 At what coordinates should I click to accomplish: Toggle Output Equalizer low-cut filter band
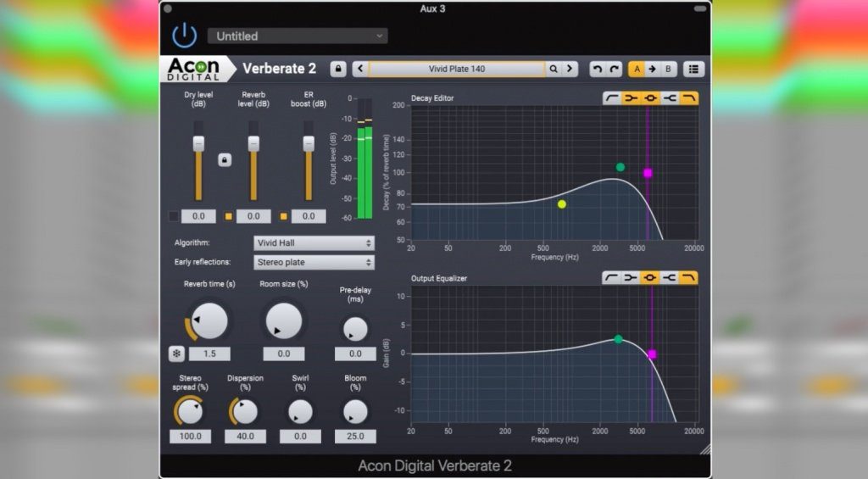click(x=611, y=277)
